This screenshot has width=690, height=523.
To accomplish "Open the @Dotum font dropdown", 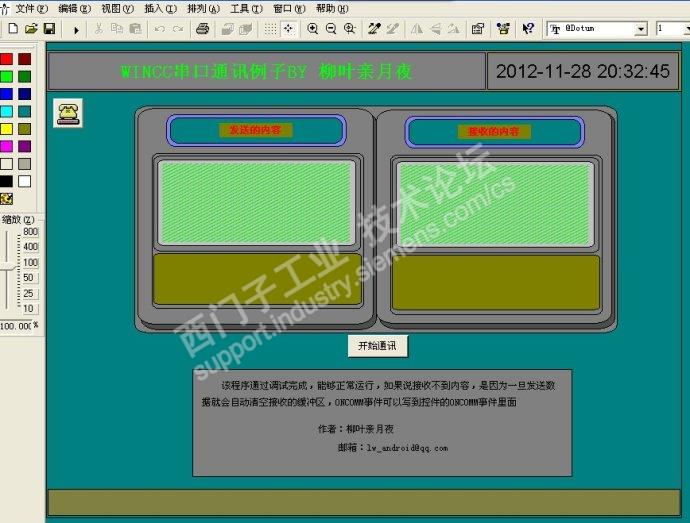I will point(641,29).
